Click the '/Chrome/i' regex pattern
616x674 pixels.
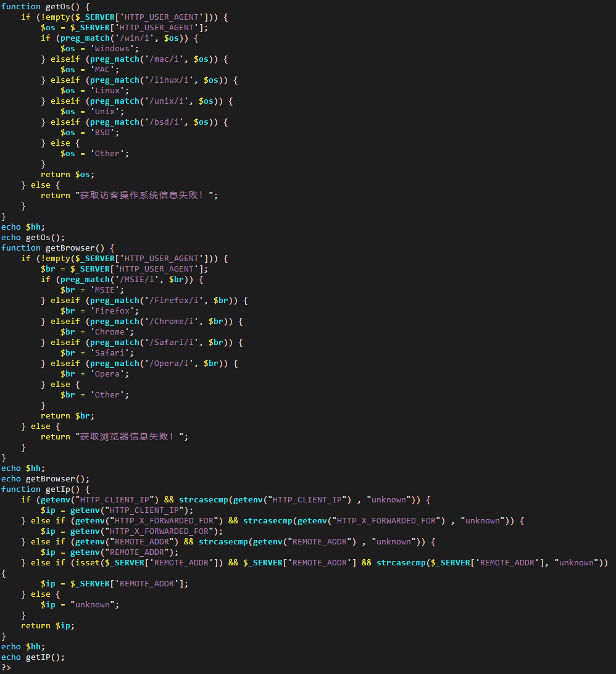pos(171,322)
